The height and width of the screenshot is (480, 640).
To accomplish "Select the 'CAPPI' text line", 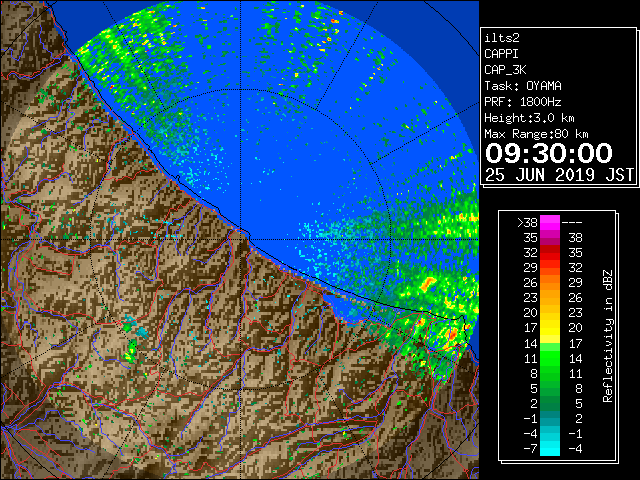I will [501, 54].
